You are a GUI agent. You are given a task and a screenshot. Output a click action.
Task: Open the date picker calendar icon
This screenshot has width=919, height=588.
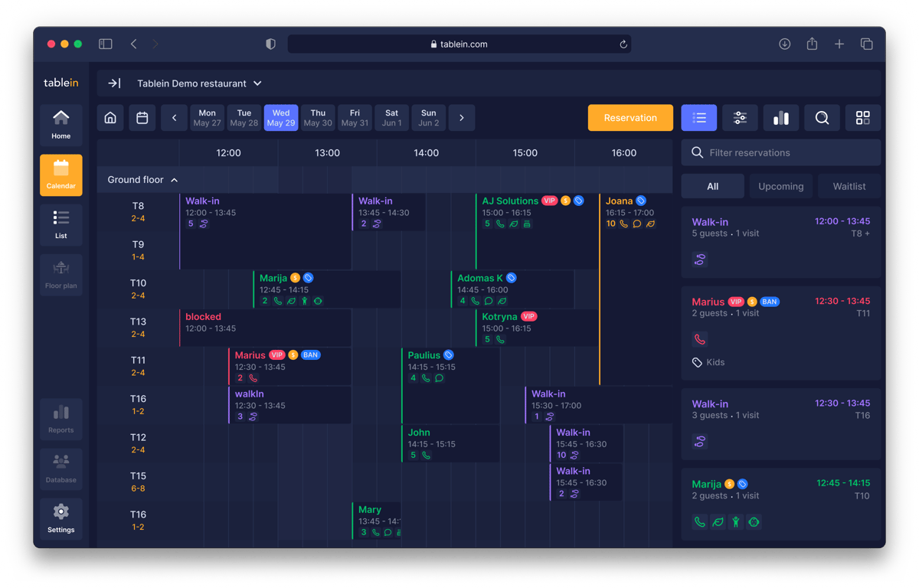pyautogui.click(x=142, y=118)
